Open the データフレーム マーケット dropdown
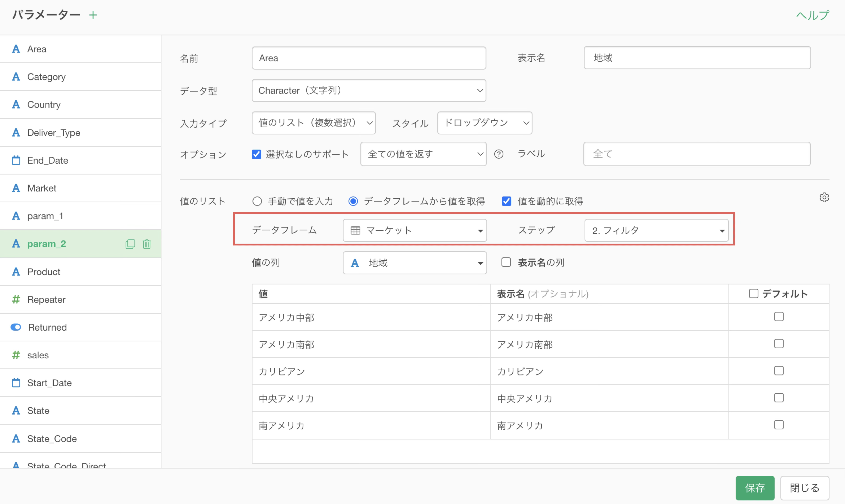 [x=415, y=231]
